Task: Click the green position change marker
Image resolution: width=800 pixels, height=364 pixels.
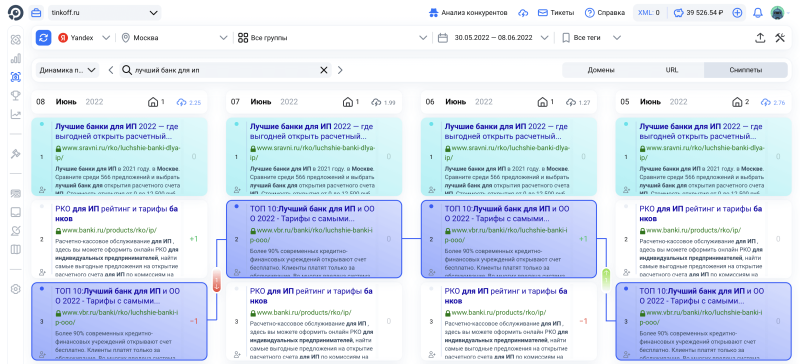Action: click(606, 280)
